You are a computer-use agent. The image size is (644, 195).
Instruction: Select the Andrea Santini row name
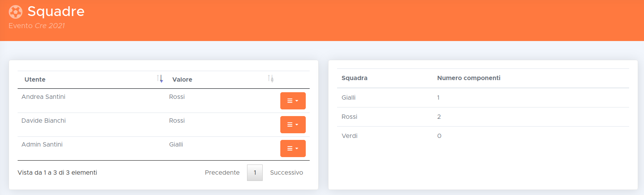43,97
